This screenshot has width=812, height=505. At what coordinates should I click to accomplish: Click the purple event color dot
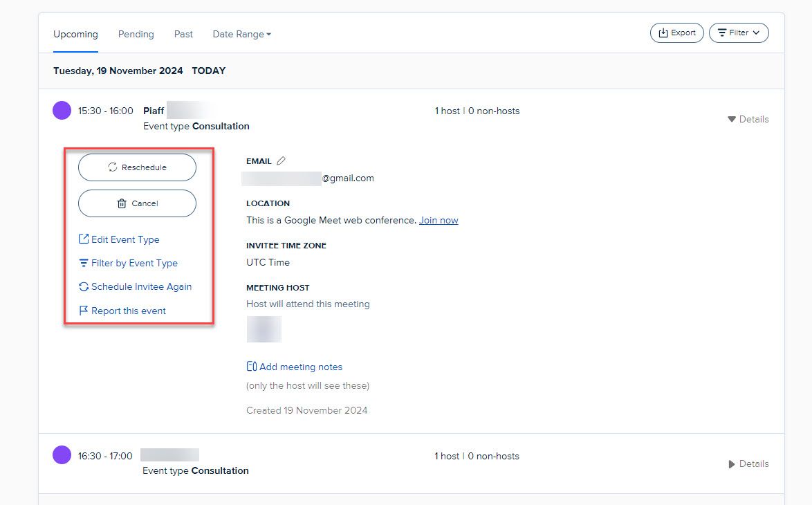62,110
